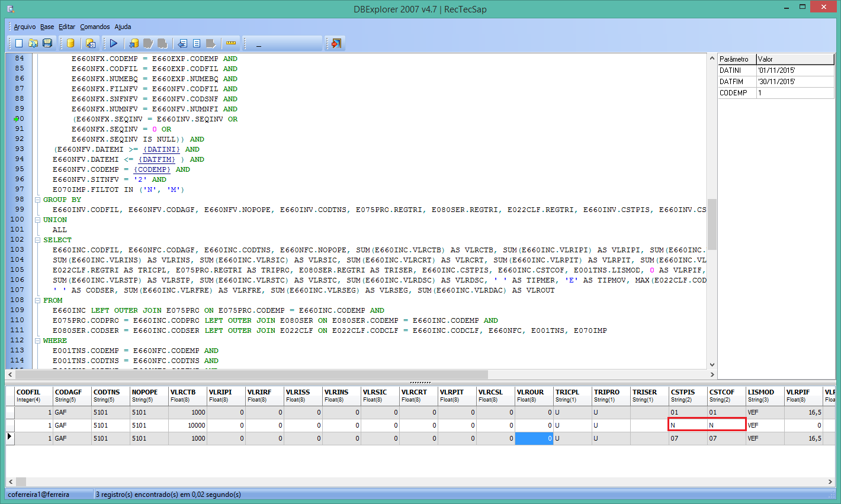Click the CSTPIS column header
Image resolution: width=841 pixels, height=504 pixels.
688,396
